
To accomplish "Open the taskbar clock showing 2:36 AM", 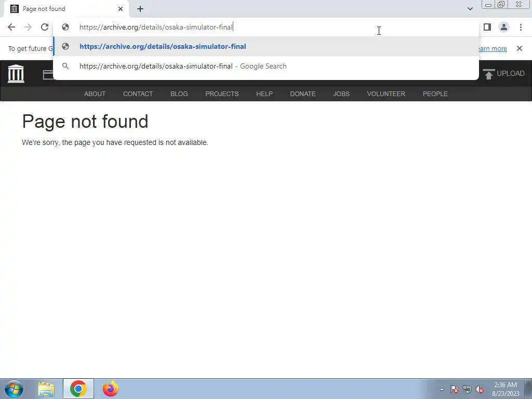I will coord(506,389).
